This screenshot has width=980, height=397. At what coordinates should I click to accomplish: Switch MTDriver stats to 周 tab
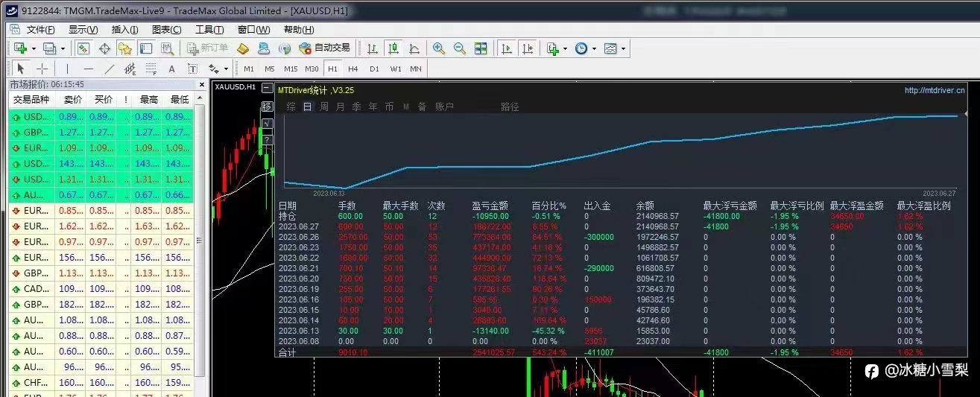coord(324,107)
